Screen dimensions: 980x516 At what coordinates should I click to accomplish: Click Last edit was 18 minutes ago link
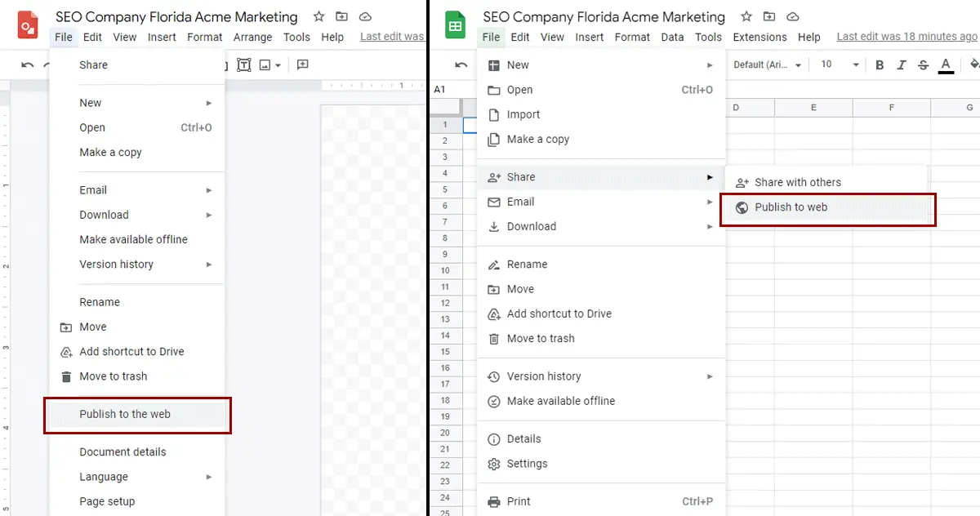click(906, 37)
